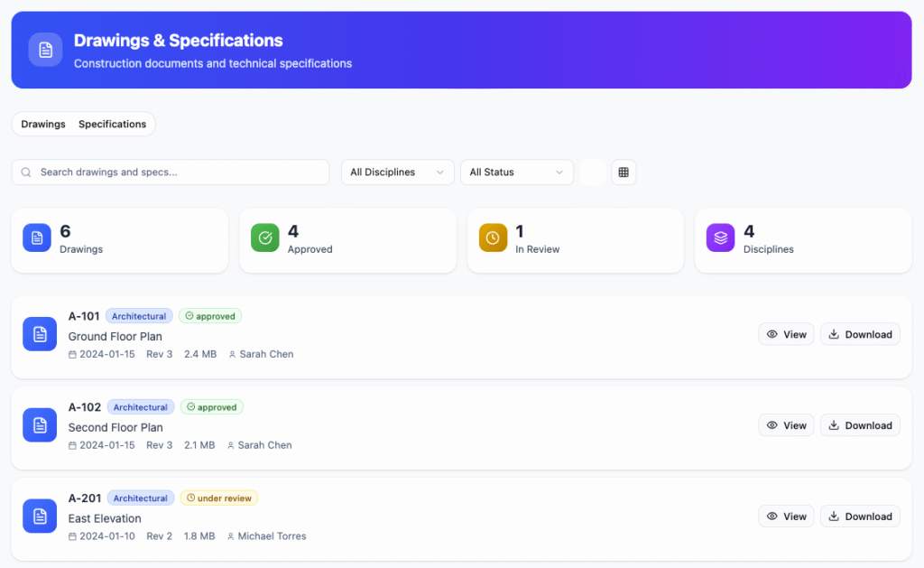Click the under review badge on A-201
Image resolution: width=924 pixels, height=568 pixels.
pyautogui.click(x=219, y=498)
